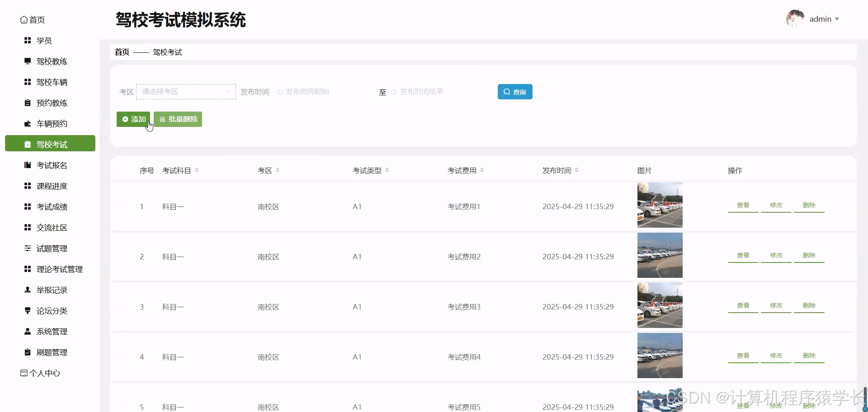Click the 查看 link on the first row
Viewport: 868px width, 412px height.
[x=743, y=205]
